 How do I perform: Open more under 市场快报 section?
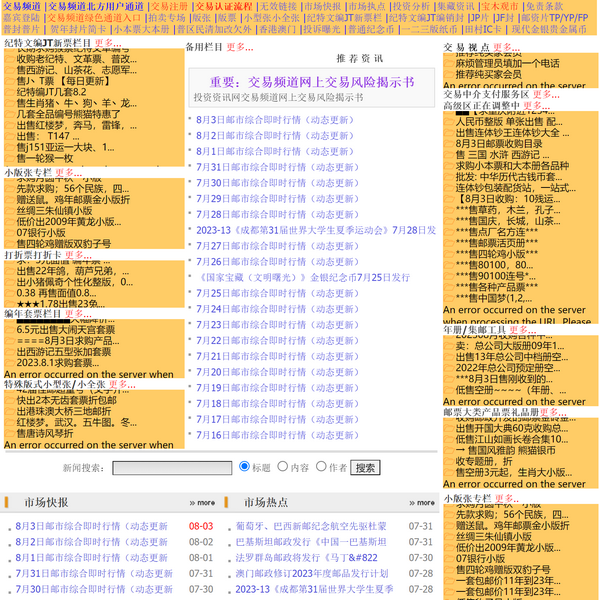click(x=200, y=502)
